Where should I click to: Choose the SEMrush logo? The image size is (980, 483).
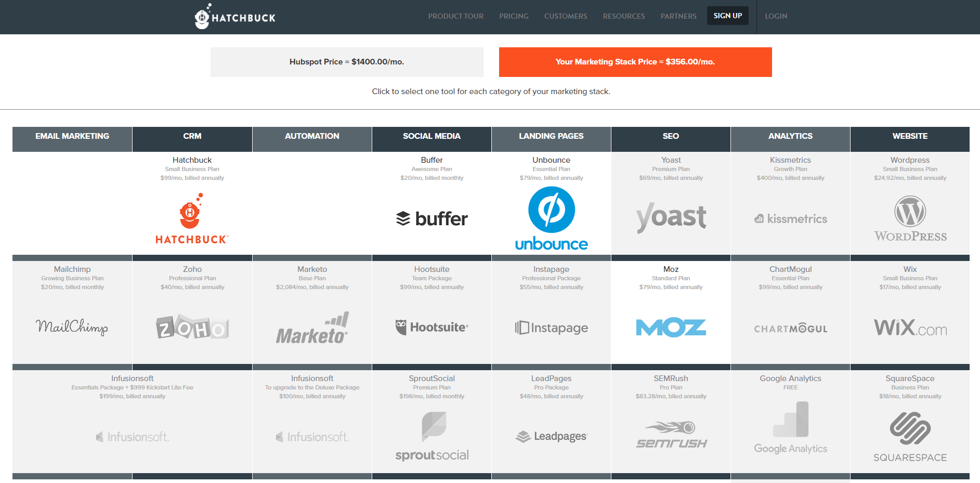(671, 435)
